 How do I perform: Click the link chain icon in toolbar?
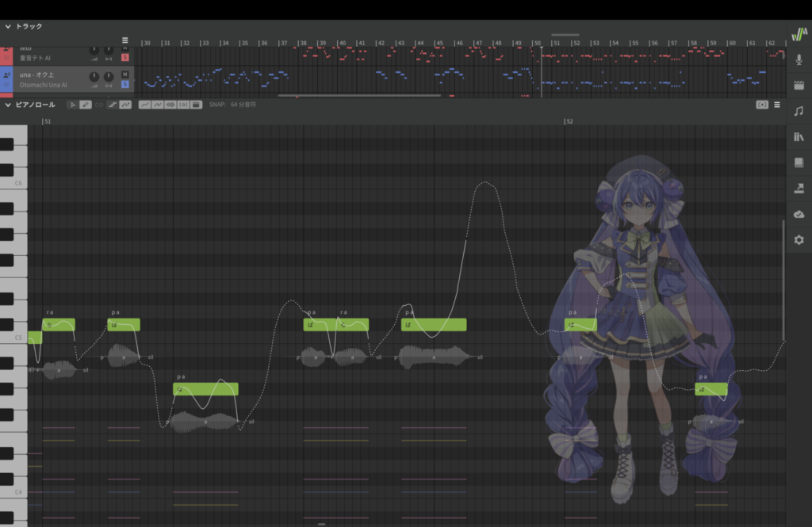pyautogui.click(x=99, y=105)
